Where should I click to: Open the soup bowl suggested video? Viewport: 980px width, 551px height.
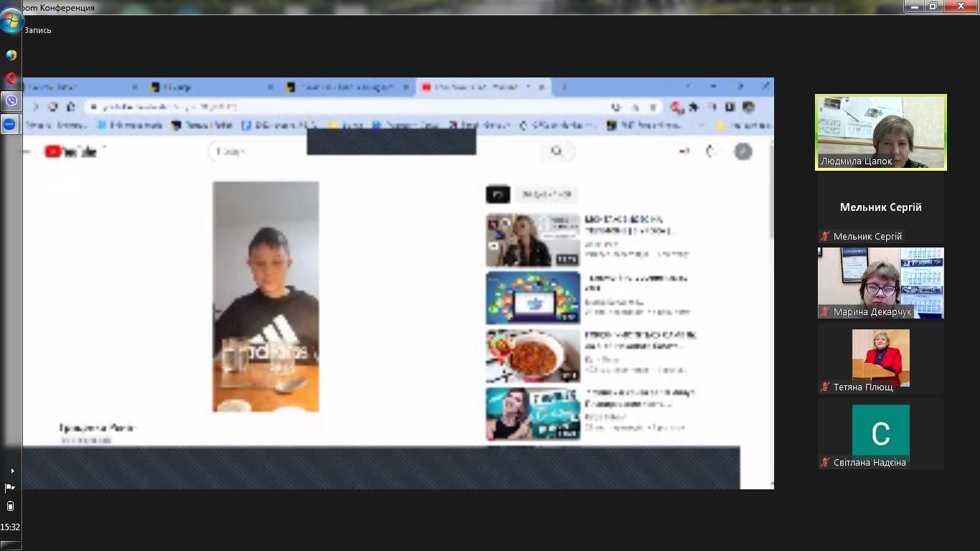click(533, 356)
